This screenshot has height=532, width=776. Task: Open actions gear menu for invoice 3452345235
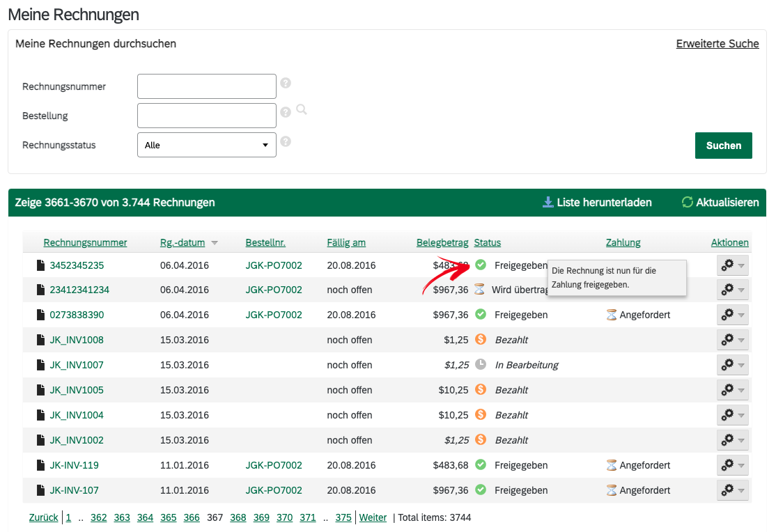732,265
